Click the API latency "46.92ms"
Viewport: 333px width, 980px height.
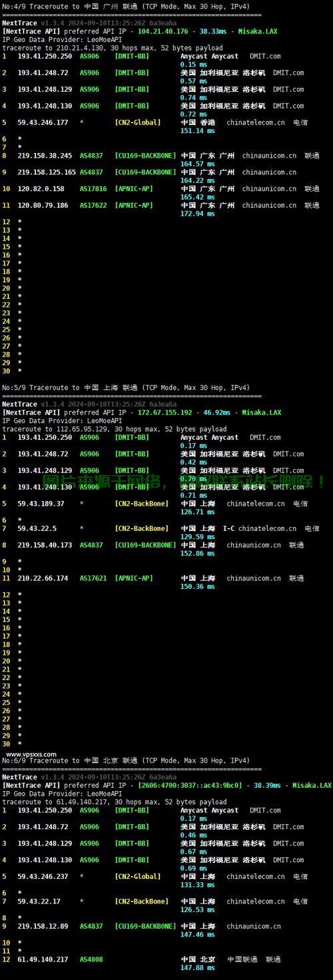[217, 412]
